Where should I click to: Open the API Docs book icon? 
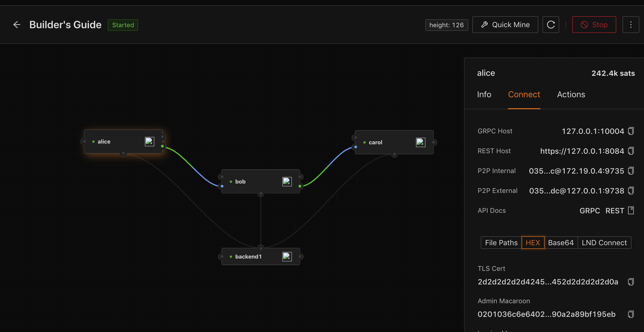tap(631, 210)
